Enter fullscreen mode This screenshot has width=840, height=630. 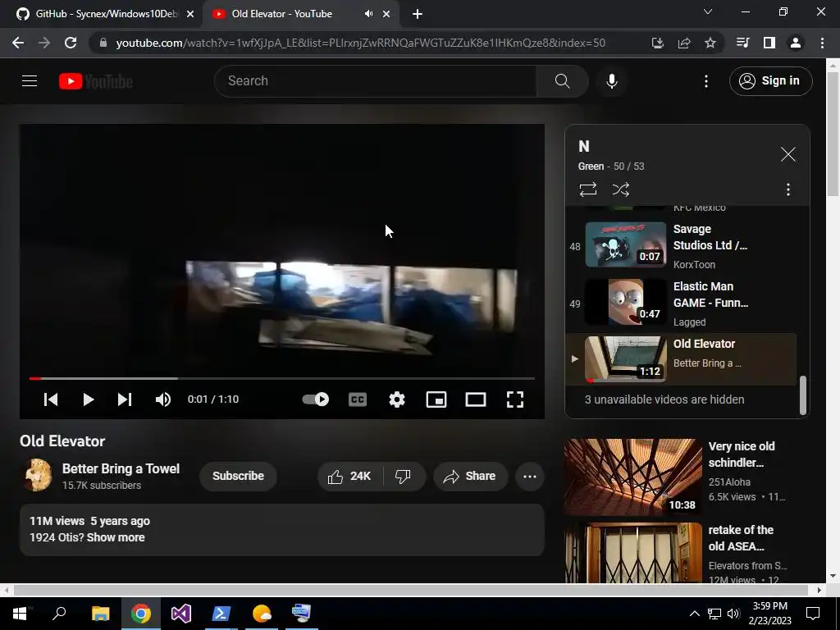(515, 399)
